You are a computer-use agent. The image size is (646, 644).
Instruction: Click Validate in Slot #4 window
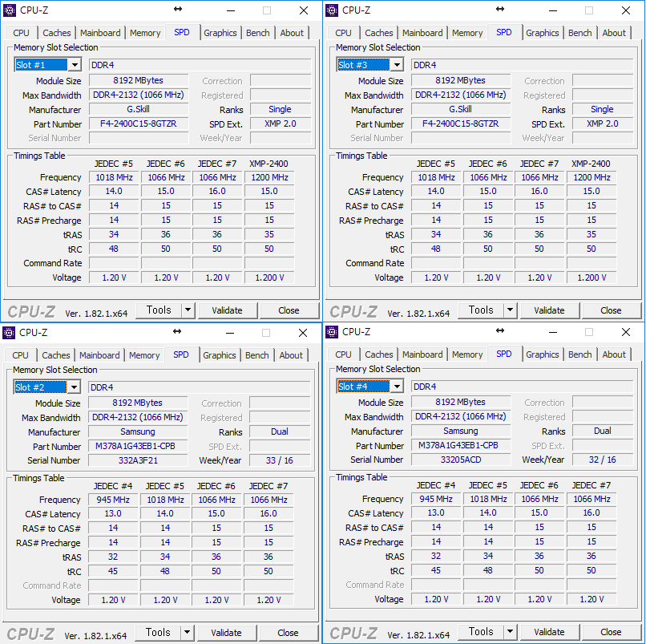pyautogui.click(x=550, y=632)
